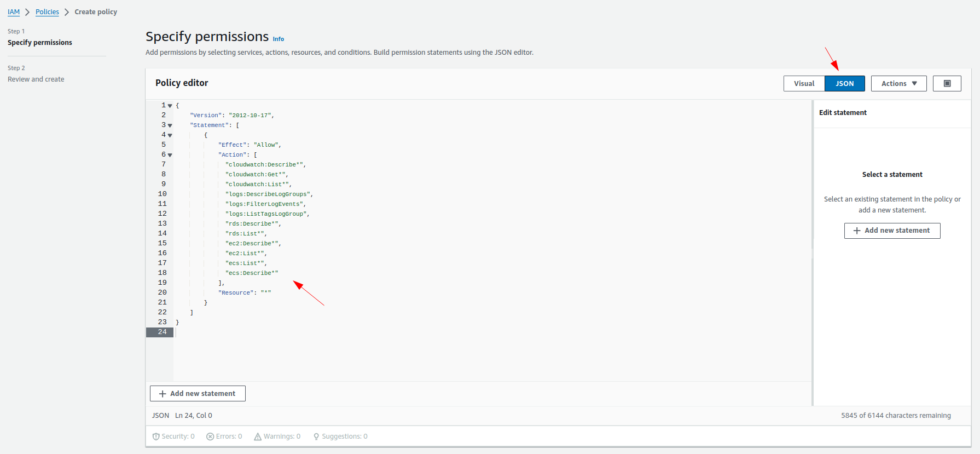Go to the Policies breadcrumb link
The image size is (980, 454).
(47, 12)
